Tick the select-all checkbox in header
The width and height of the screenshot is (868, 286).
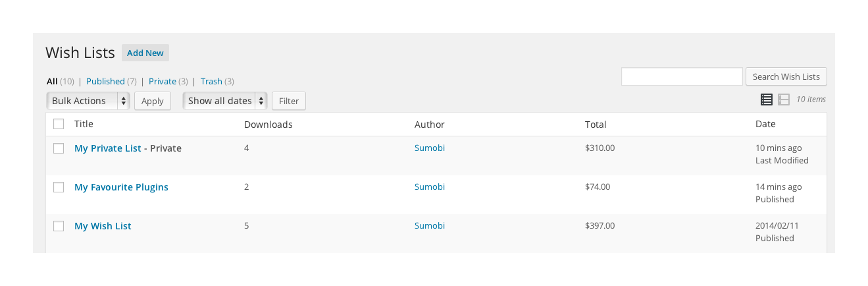click(59, 124)
